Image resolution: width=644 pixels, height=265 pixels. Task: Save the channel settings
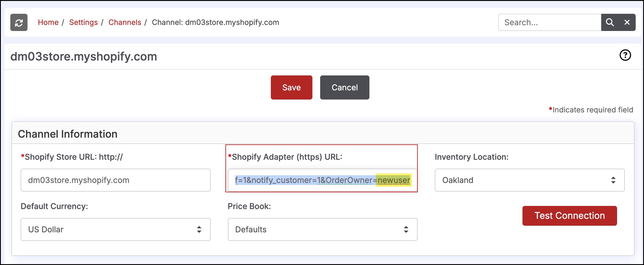pos(291,87)
